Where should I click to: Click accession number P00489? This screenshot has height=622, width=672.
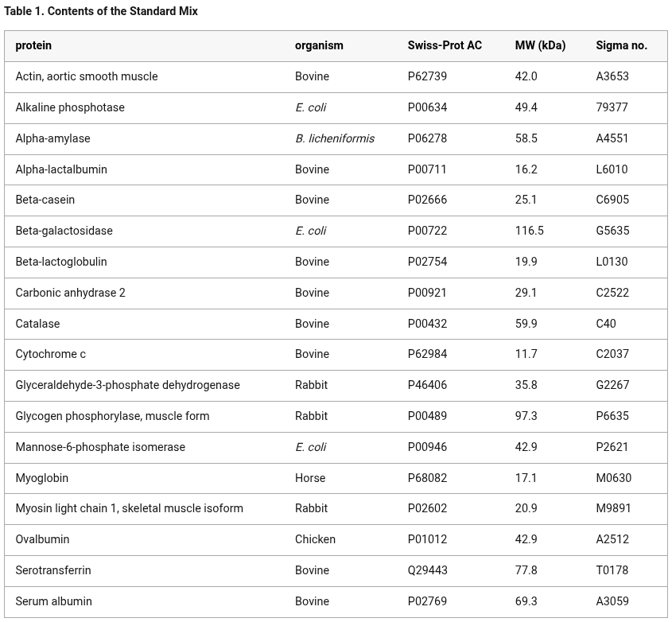pyautogui.click(x=427, y=416)
